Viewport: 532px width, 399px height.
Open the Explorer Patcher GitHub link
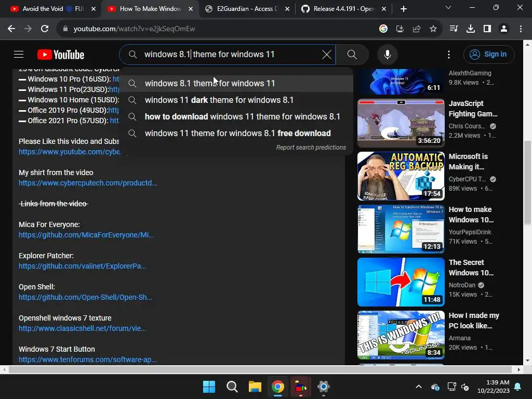(x=83, y=266)
